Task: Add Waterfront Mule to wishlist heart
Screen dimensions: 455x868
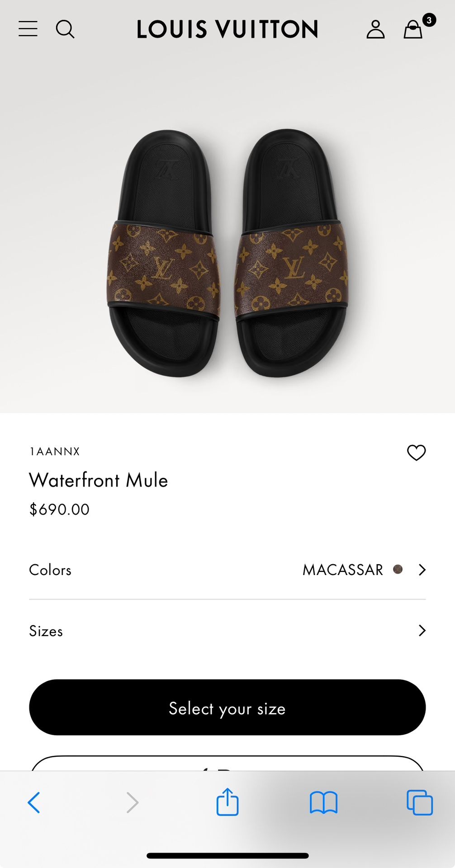Action: pyautogui.click(x=416, y=453)
